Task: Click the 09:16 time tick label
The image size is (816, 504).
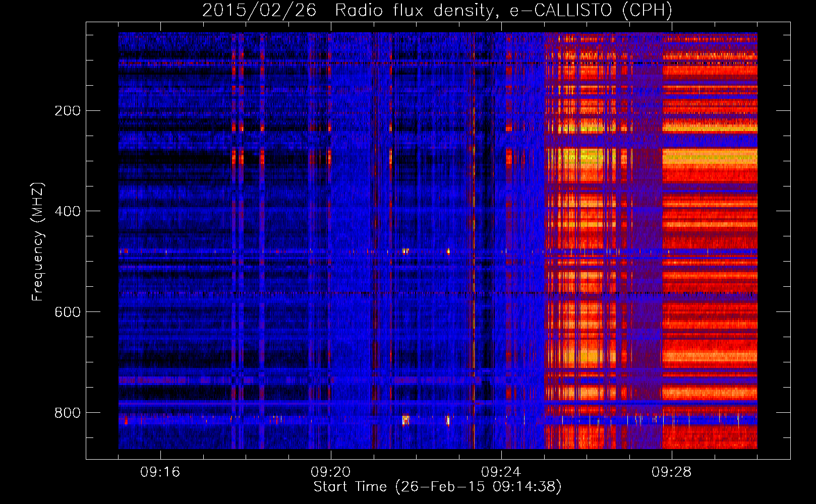Action: (x=160, y=472)
